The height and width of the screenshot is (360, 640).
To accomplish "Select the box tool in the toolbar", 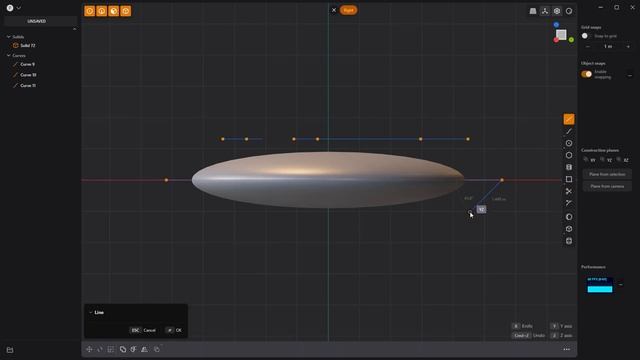I will [x=569, y=229].
